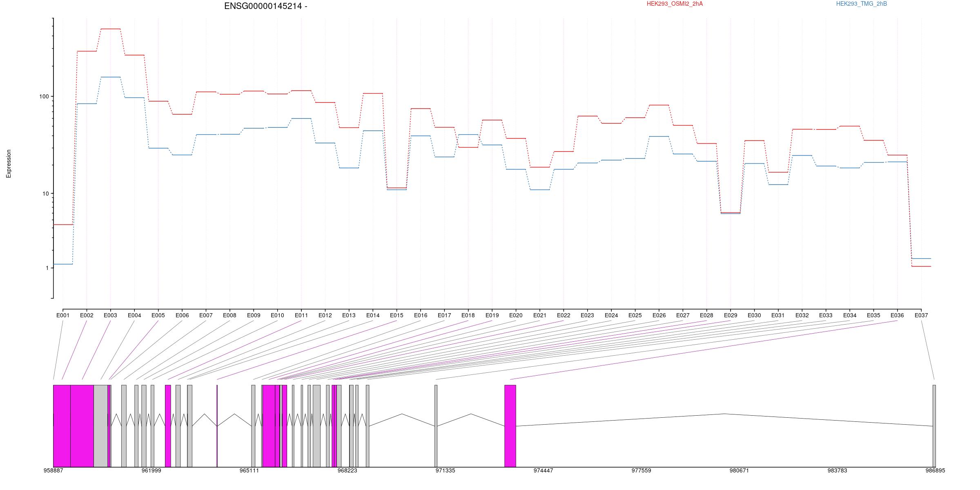Viewport: 980px width, 490px height.
Task: Select the HEK293_TMG_2hB legend label
Action: point(862,4)
